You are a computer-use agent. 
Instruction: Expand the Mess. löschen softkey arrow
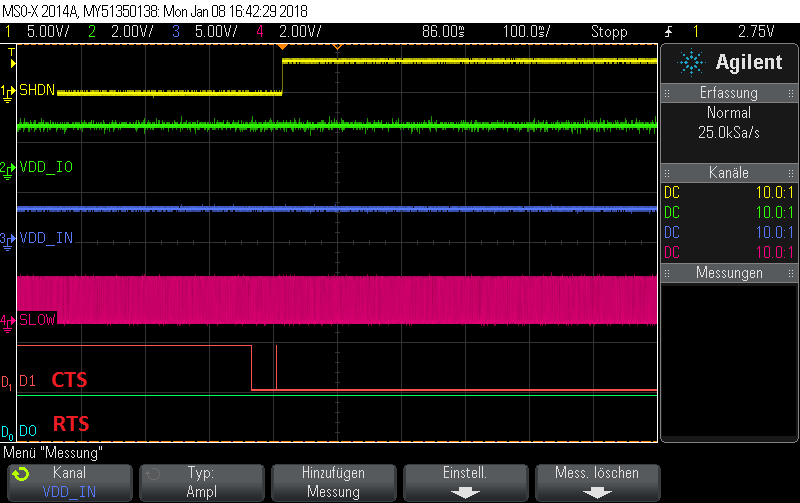click(x=597, y=493)
